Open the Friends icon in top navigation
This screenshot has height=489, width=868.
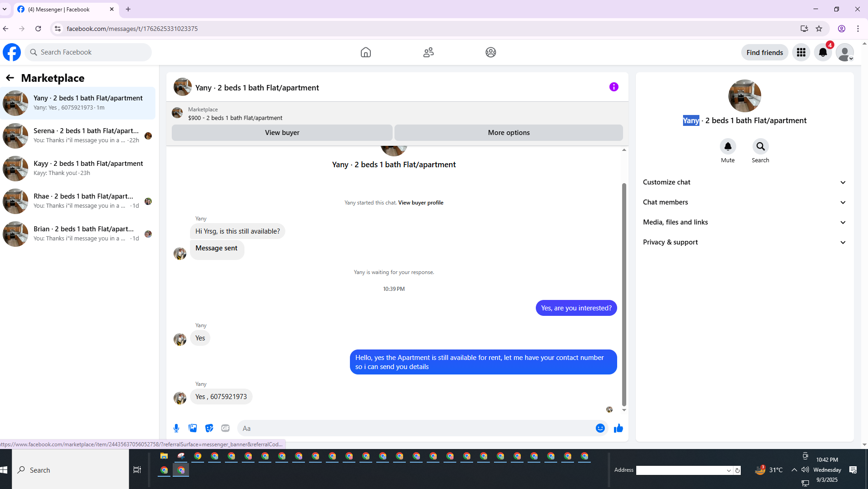(x=429, y=52)
